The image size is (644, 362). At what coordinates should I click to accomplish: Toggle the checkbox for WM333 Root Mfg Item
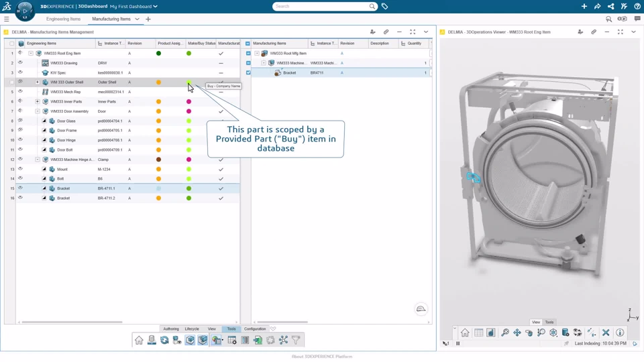pyautogui.click(x=248, y=54)
